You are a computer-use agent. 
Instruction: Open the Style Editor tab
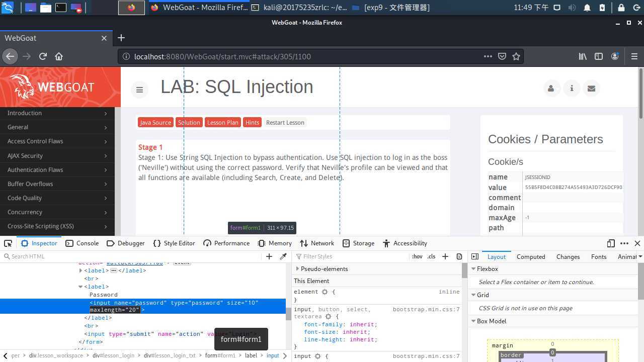(x=174, y=243)
